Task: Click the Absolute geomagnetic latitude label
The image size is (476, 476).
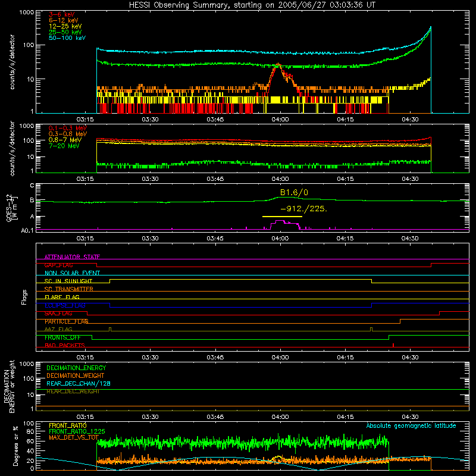Action: click(x=411, y=426)
